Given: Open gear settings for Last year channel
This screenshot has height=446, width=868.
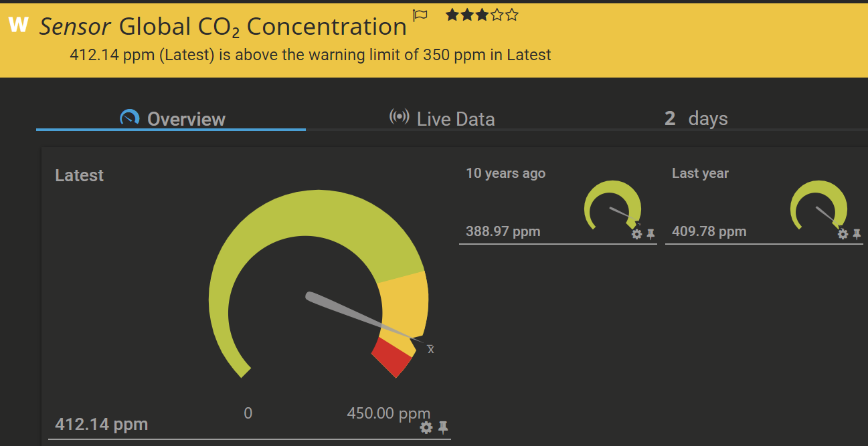Looking at the screenshot, I should pyautogui.click(x=843, y=234).
